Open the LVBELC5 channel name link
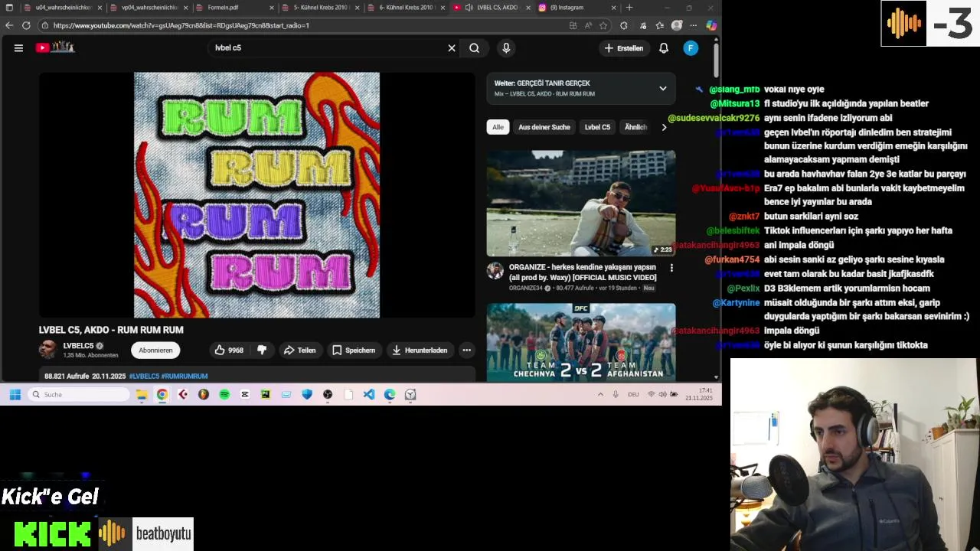980x551 pixels. (x=78, y=346)
